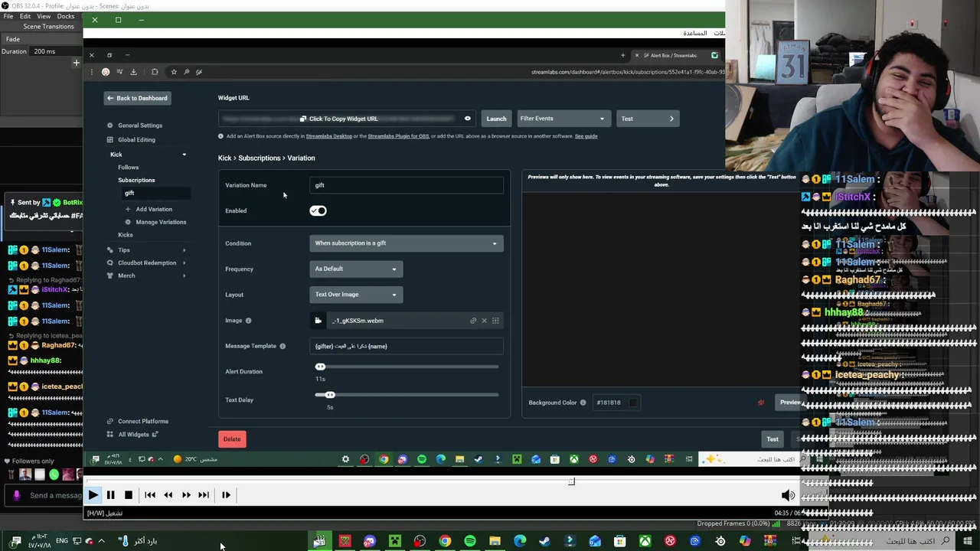Toggle the Enabled switch
The height and width of the screenshot is (551, 980).
tap(318, 211)
